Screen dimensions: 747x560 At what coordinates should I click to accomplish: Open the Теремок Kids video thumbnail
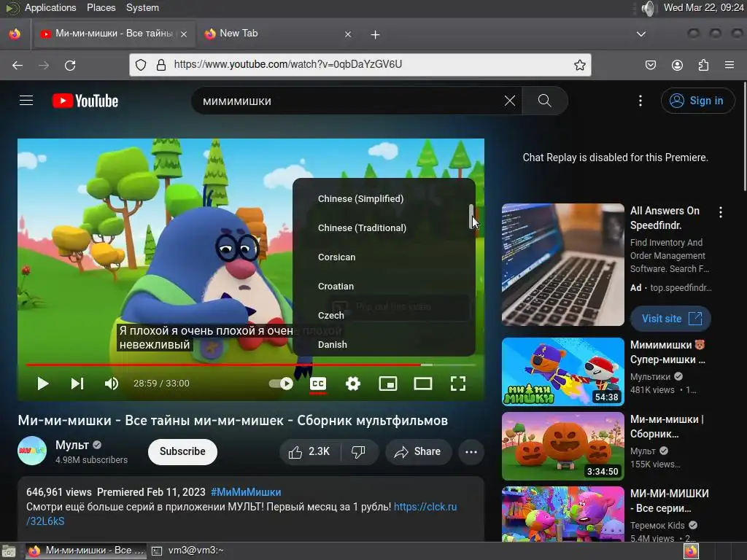pyautogui.click(x=562, y=514)
